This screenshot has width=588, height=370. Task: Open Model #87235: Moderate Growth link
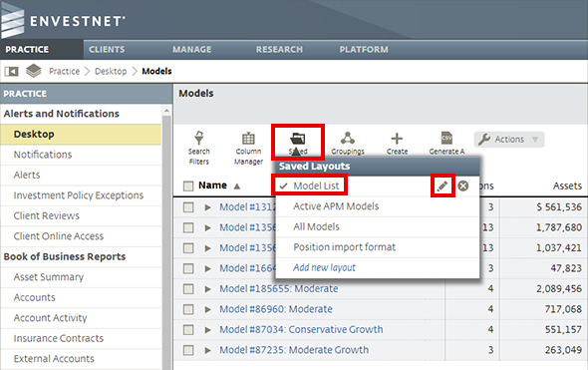(294, 350)
